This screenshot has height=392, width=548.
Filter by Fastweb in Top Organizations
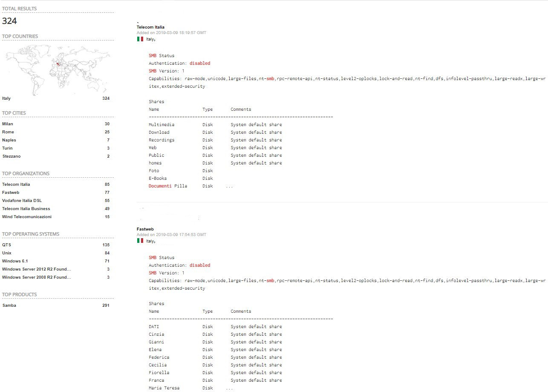point(11,193)
